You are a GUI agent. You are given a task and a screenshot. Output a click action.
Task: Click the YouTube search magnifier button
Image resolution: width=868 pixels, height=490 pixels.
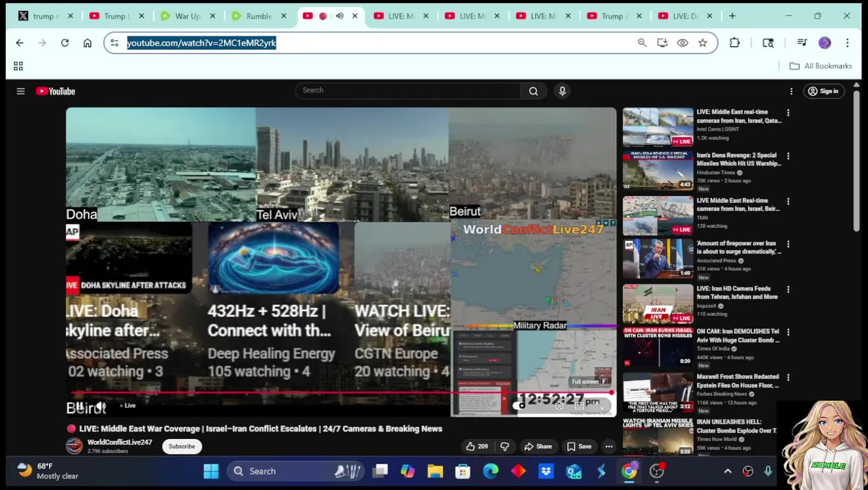(x=533, y=91)
